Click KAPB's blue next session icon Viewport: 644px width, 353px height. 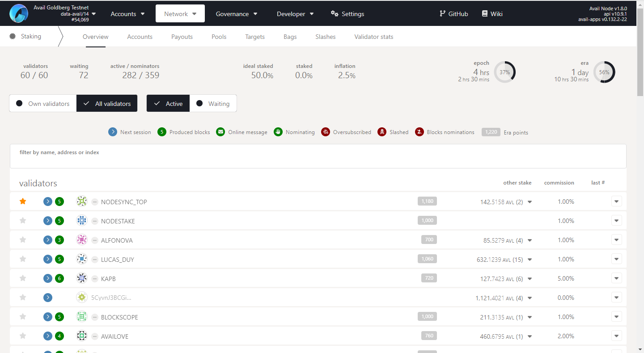(x=48, y=278)
